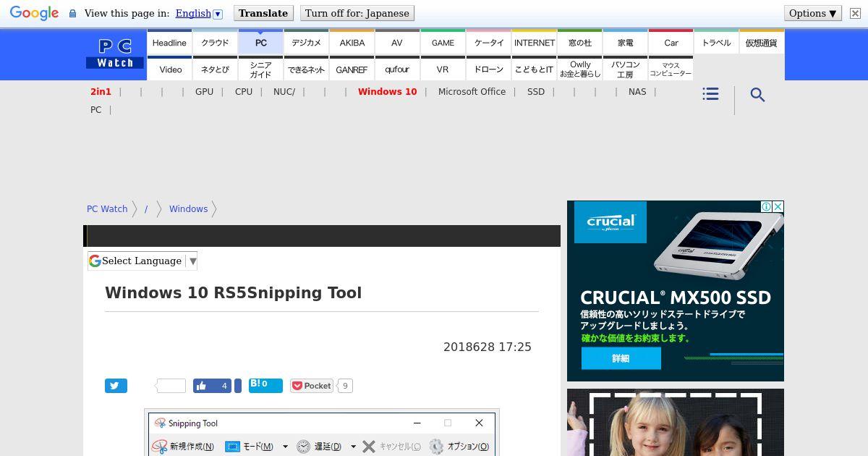This screenshot has width=868, height=456.
Task: Follow the NUC/ topic link
Action: pos(284,92)
